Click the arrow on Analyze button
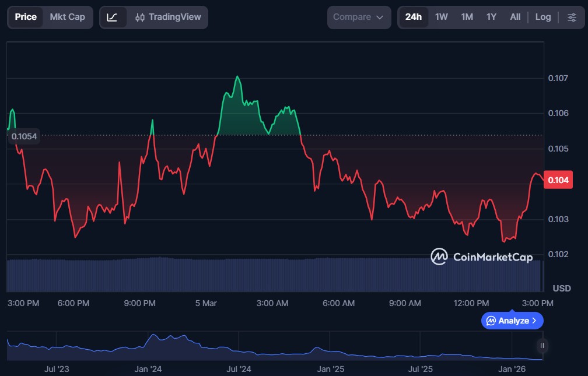 [x=534, y=321]
